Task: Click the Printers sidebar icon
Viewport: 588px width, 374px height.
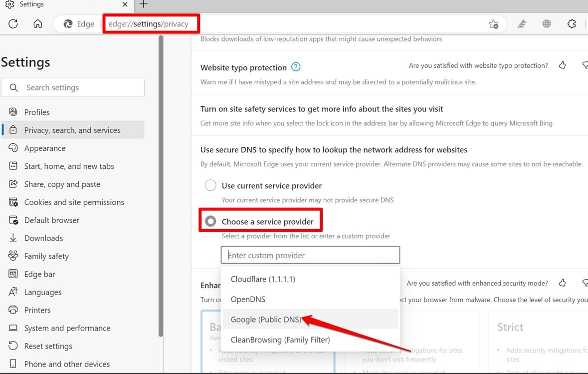Action: (13, 310)
